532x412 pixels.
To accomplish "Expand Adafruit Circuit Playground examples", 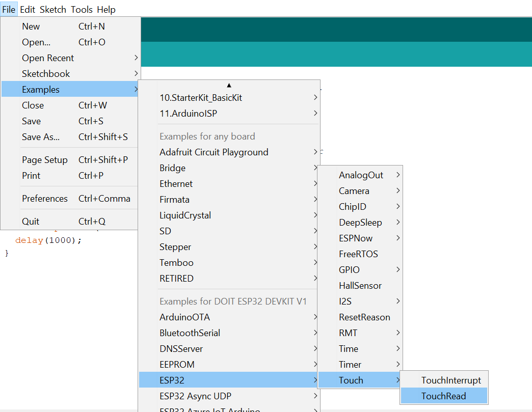I will [229, 152].
